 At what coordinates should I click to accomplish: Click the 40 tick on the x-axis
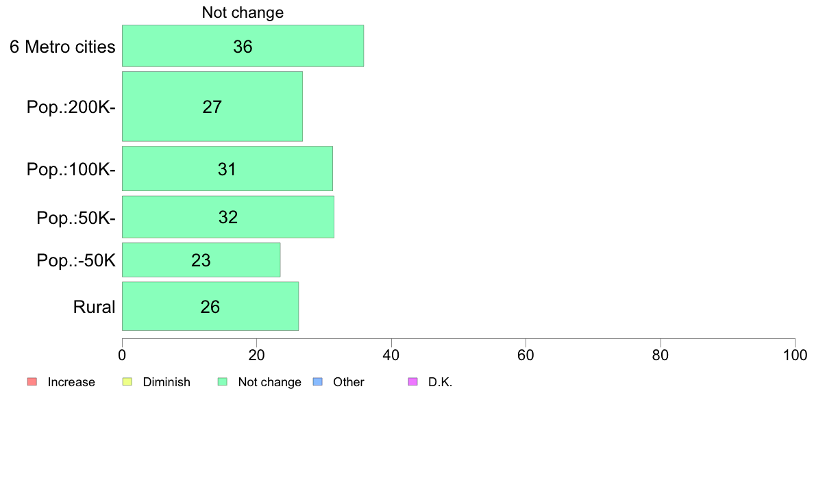point(391,355)
